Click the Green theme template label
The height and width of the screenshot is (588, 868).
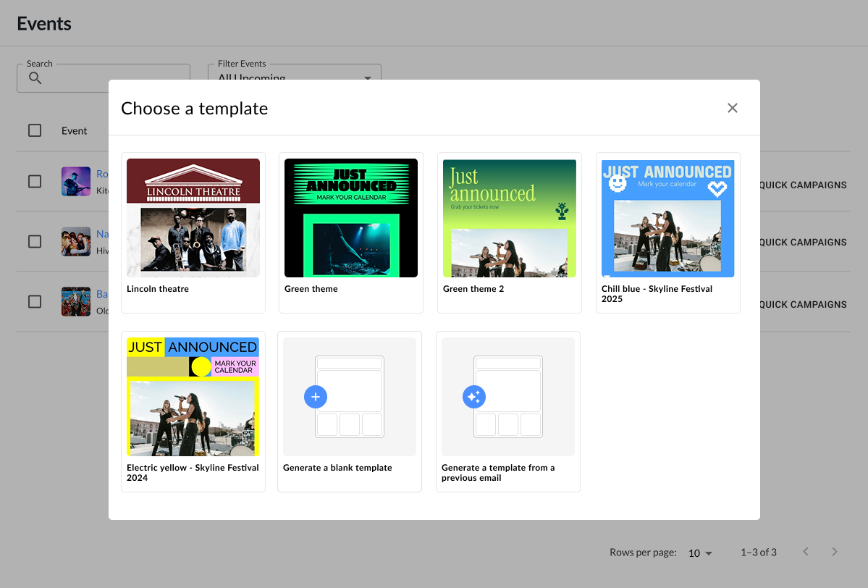[311, 289]
